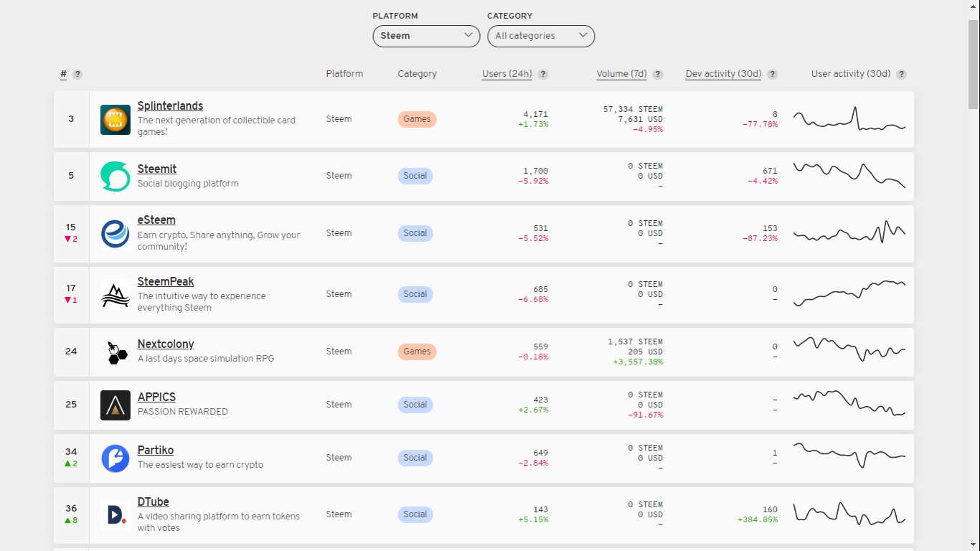Click the Social tag on SteemPeak row
980x551 pixels.
coord(415,294)
